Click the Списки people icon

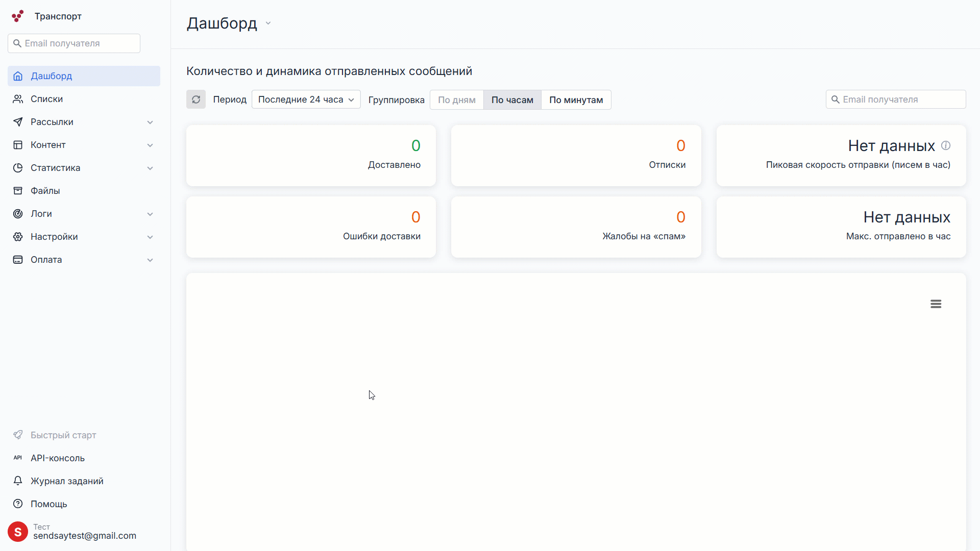click(x=18, y=99)
